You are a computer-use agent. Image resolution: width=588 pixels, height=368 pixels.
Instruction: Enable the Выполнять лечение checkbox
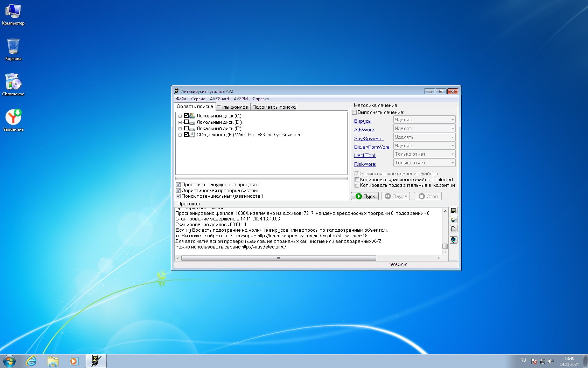[x=355, y=113]
